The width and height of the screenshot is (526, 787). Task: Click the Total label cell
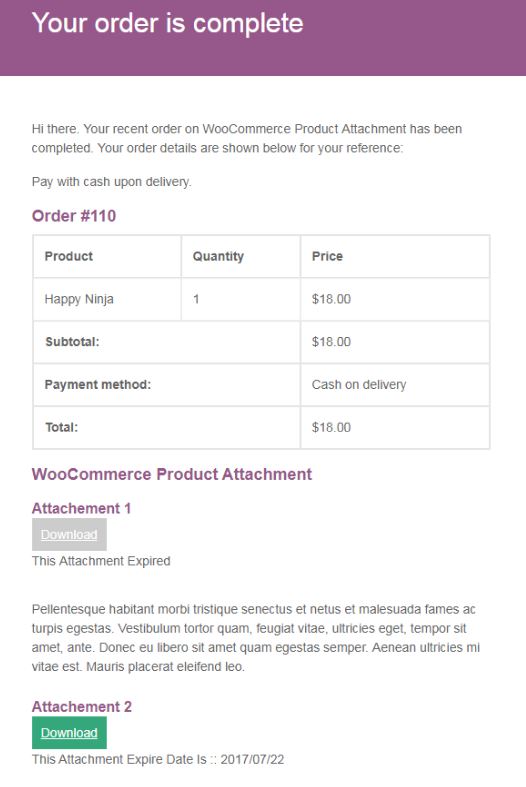[167, 428]
